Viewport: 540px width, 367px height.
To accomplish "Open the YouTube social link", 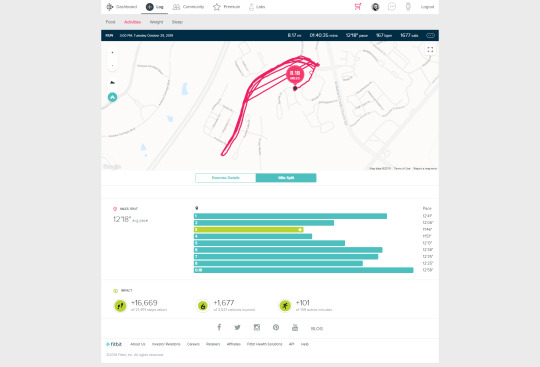I will (295, 327).
